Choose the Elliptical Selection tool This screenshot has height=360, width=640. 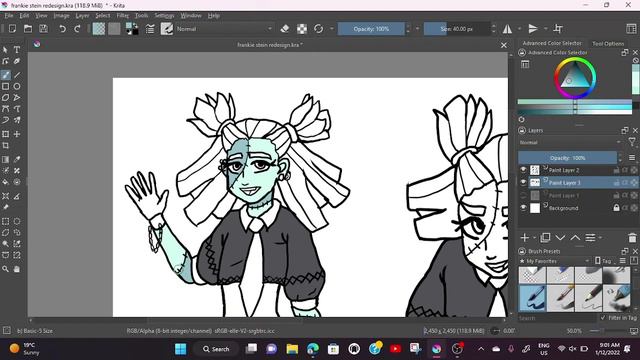(x=17, y=221)
